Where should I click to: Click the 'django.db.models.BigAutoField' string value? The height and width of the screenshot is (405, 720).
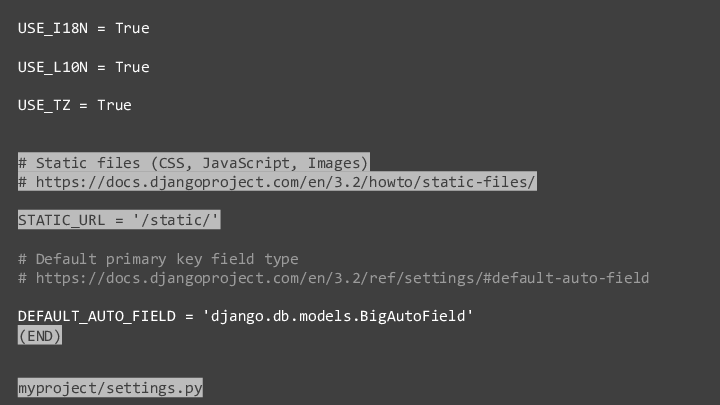click(x=338, y=316)
